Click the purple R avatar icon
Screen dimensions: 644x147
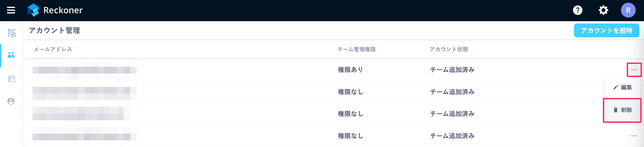point(628,10)
